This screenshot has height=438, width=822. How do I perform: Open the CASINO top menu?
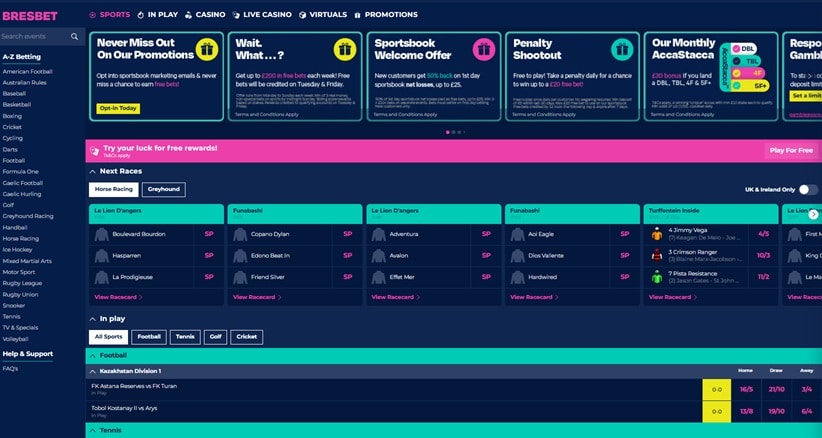(x=205, y=15)
